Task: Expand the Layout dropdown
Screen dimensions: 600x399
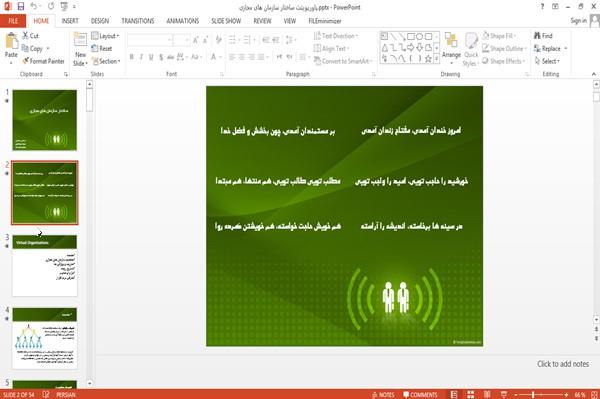Action: pyautogui.click(x=105, y=36)
